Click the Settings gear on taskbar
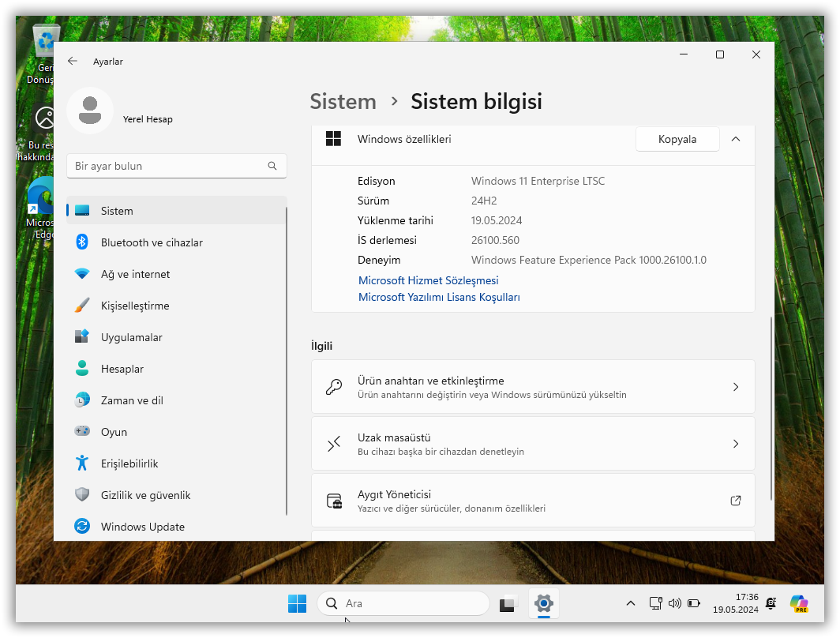The height and width of the screenshot is (638, 840). point(544,604)
